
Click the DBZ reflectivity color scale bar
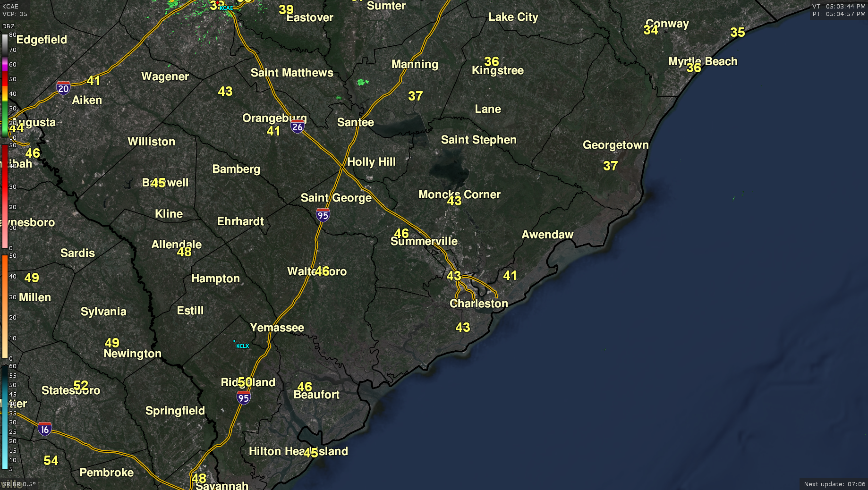(x=5, y=85)
